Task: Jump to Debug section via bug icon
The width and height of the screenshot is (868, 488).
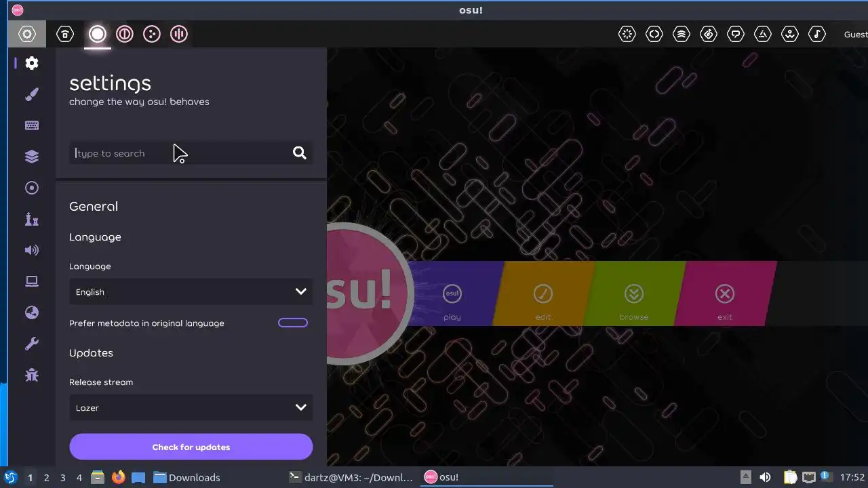Action: [x=32, y=375]
